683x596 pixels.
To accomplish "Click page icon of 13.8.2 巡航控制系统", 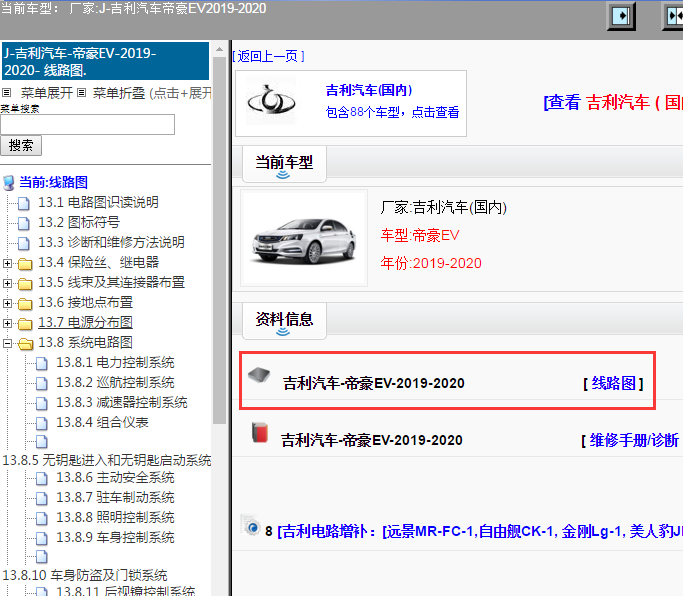I will point(42,383).
